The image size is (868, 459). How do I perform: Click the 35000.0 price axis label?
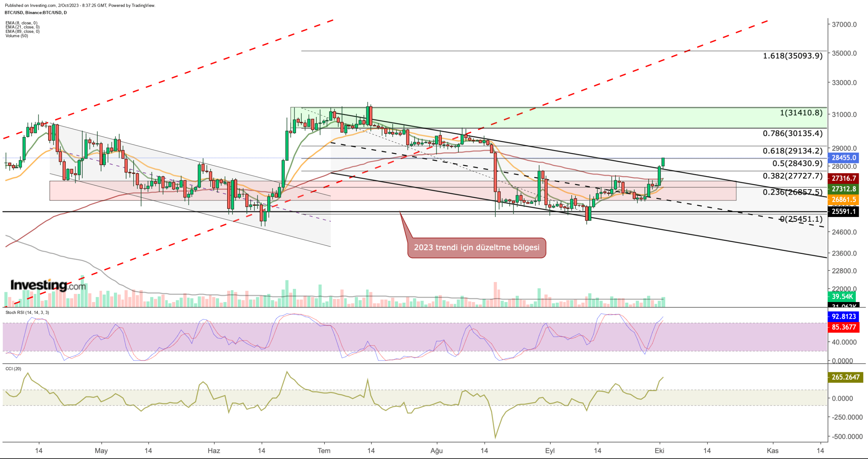(x=844, y=54)
